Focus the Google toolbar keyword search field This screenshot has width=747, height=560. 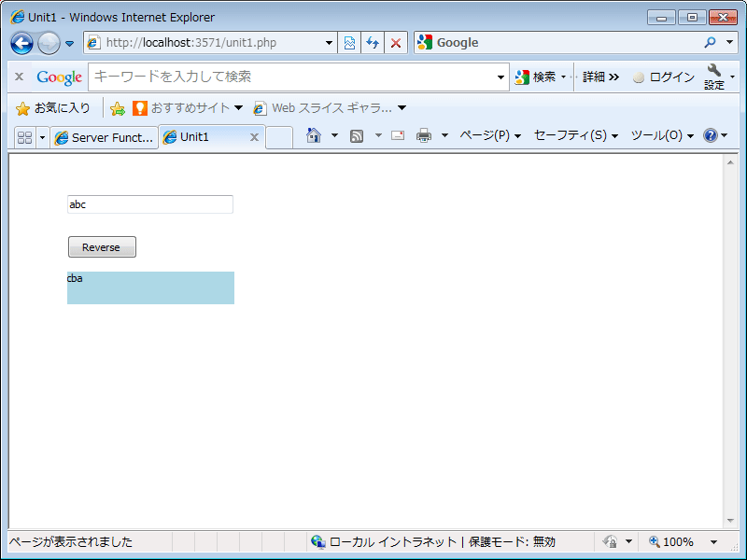[290, 77]
